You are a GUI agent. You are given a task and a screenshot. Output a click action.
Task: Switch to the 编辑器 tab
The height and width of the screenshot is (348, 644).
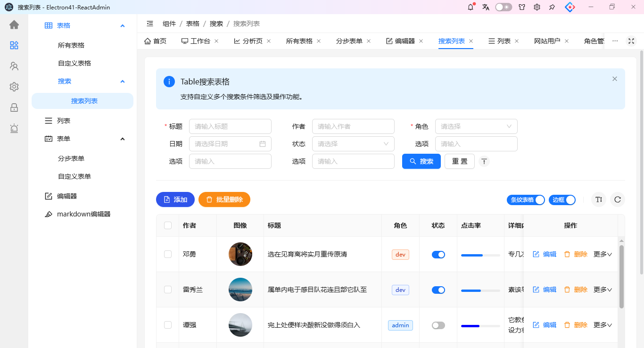click(400, 41)
